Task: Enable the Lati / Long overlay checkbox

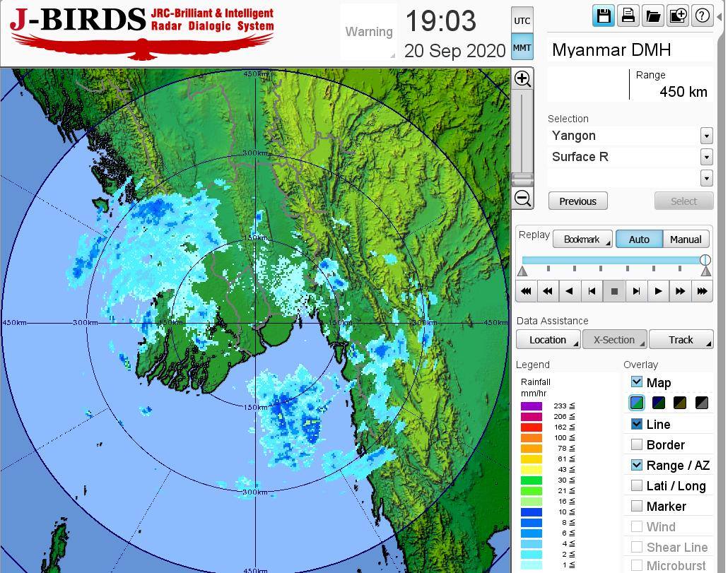Action: coord(637,485)
